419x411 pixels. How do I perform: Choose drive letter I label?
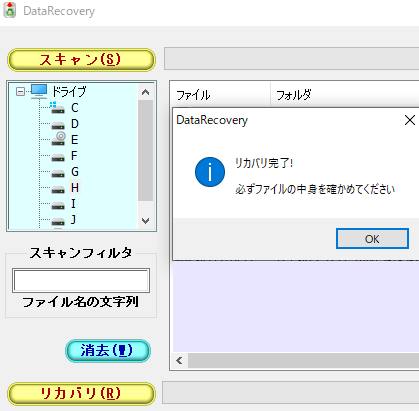73,204
